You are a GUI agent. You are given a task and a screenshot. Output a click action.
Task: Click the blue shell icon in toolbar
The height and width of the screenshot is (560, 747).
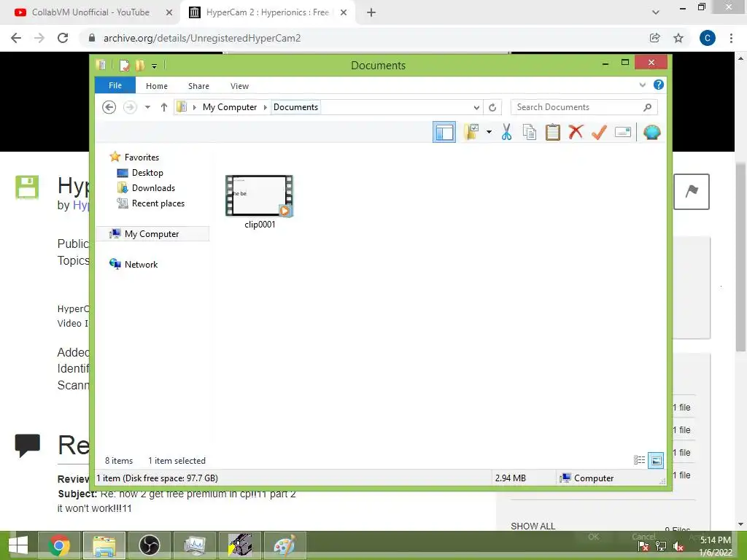651,132
